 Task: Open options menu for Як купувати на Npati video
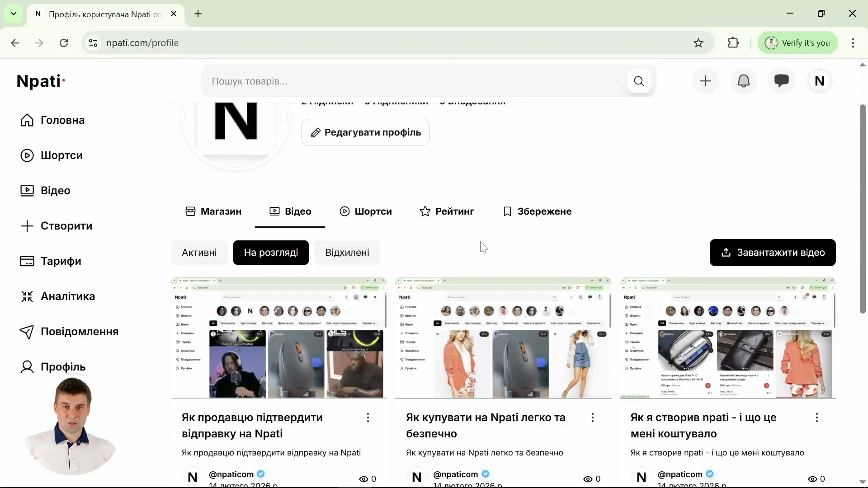[x=593, y=418]
